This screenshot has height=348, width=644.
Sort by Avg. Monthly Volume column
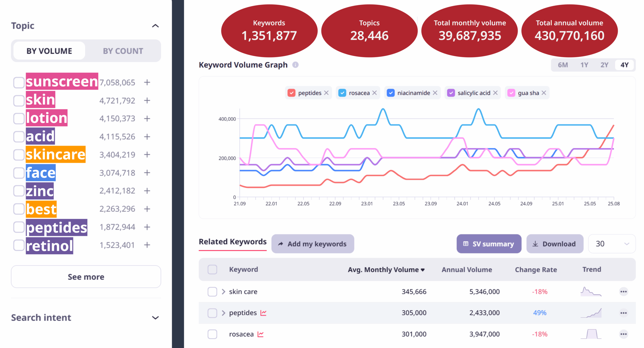click(x=386, y=270)
